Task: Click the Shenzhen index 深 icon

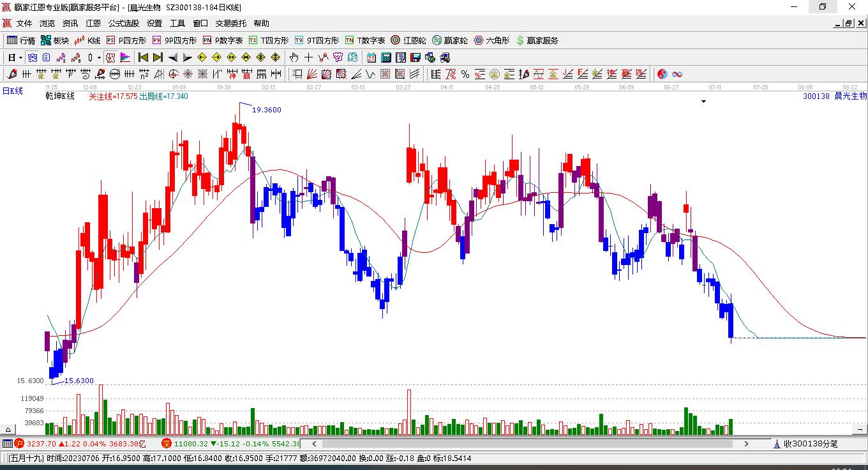Action: click(x=167, y=443)
